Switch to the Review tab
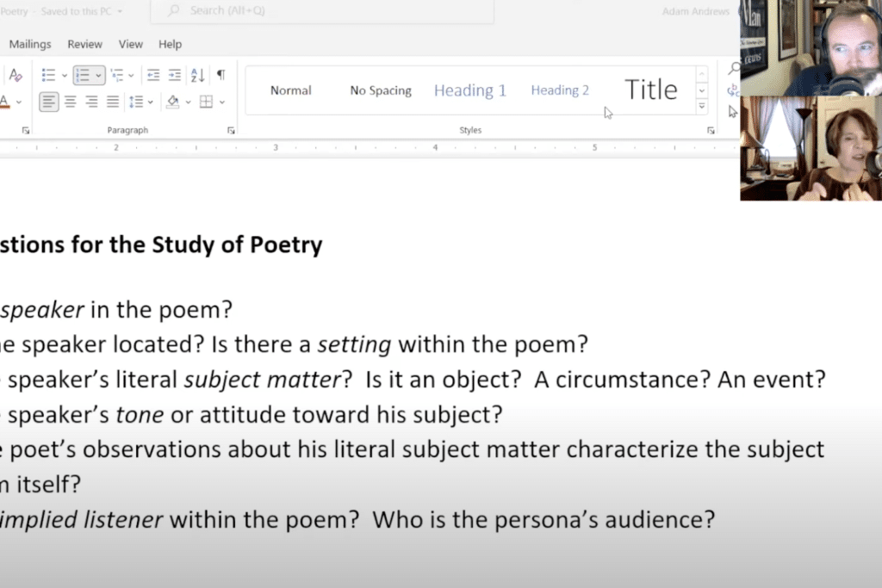 tap(84, 44)
